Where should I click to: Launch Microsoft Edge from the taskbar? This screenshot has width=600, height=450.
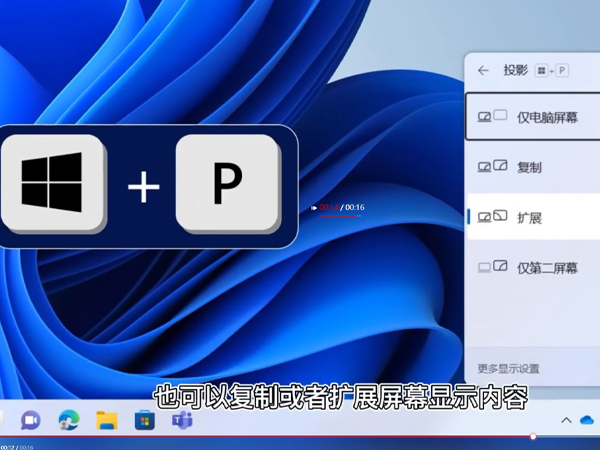click(69, 420)
